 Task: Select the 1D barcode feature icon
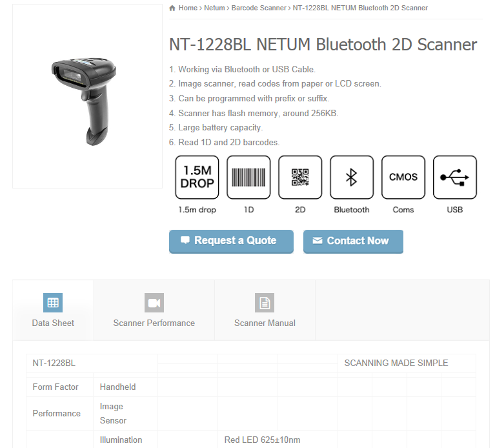248,177
